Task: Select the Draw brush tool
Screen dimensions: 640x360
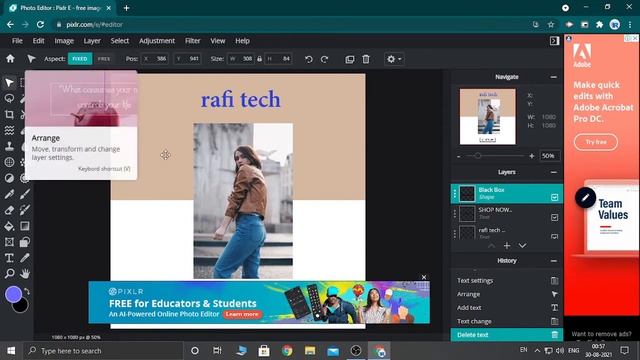Action: tap(25, 194)
